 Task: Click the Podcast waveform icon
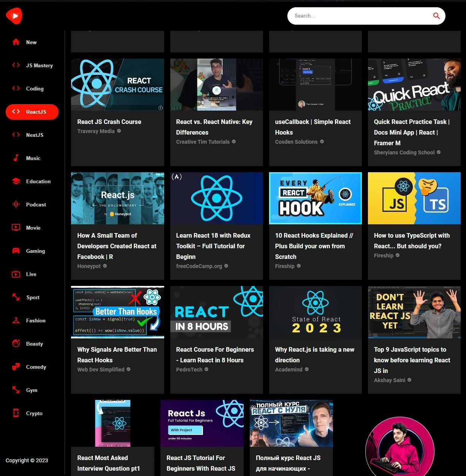point(16,205)
